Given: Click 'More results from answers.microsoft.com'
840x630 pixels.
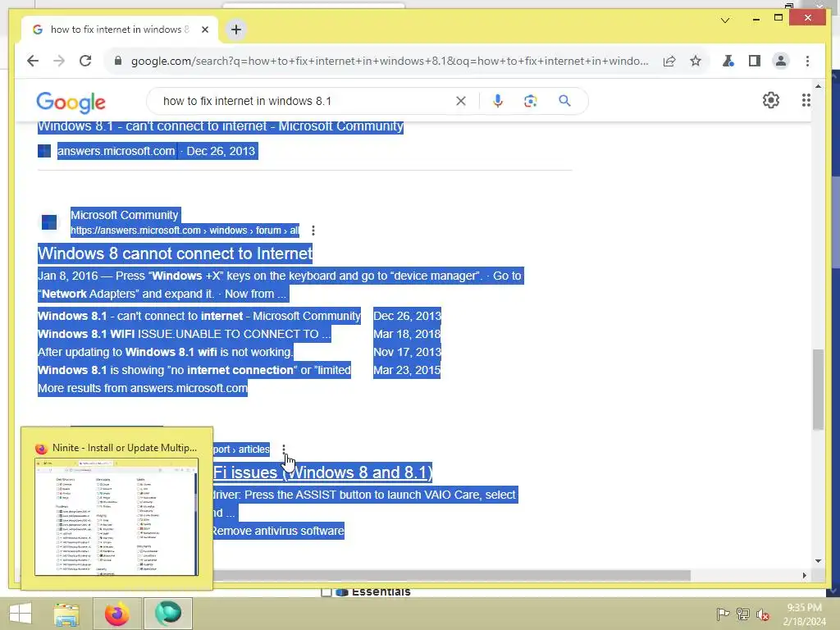Looking at the screenshot, I should [x=143, y=388].
